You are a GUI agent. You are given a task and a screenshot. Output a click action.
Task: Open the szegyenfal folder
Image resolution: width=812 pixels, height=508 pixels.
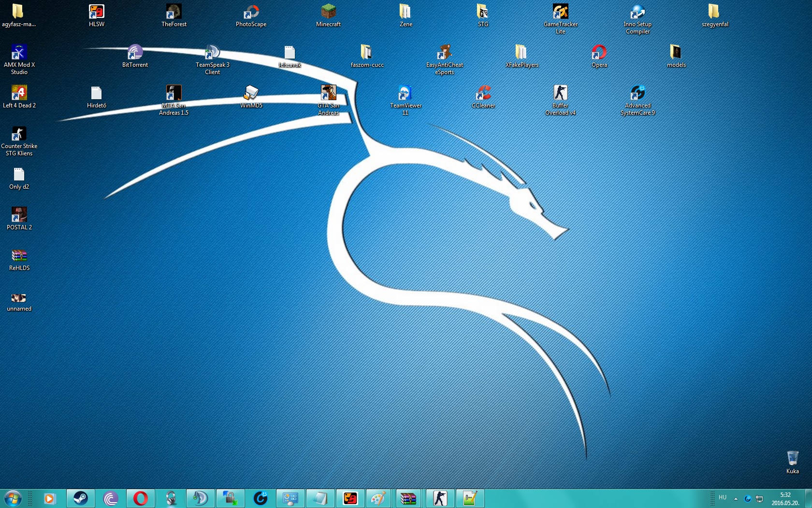tap(715, 15)
